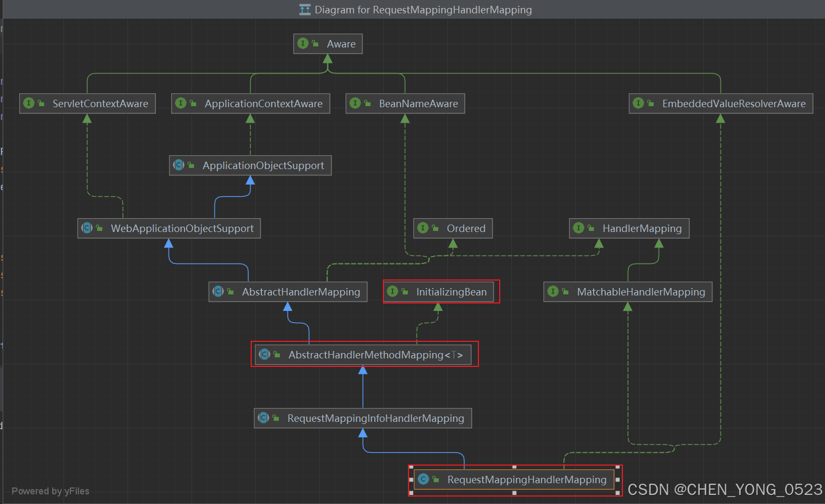Click the interface icon on HandlerMapping

tap(579, 228)
